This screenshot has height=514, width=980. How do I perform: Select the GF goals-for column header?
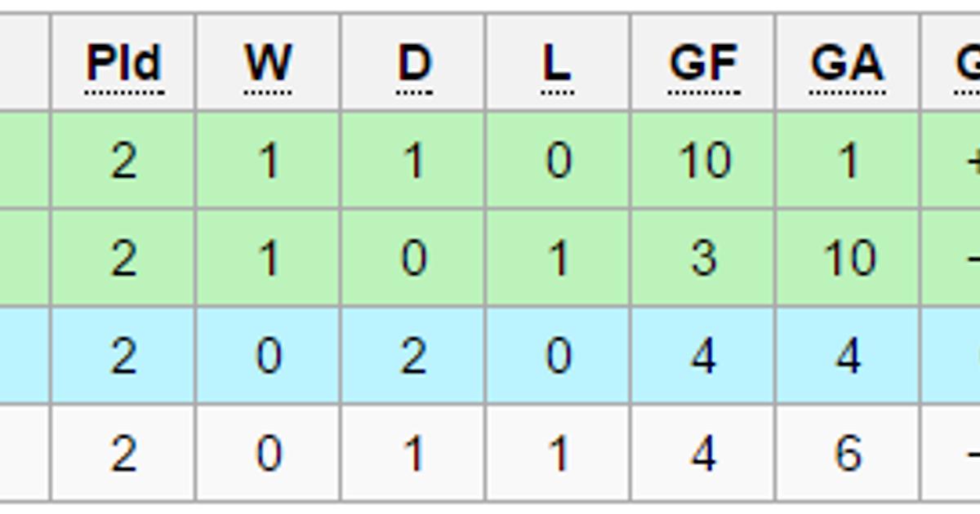tap(703, 63)
